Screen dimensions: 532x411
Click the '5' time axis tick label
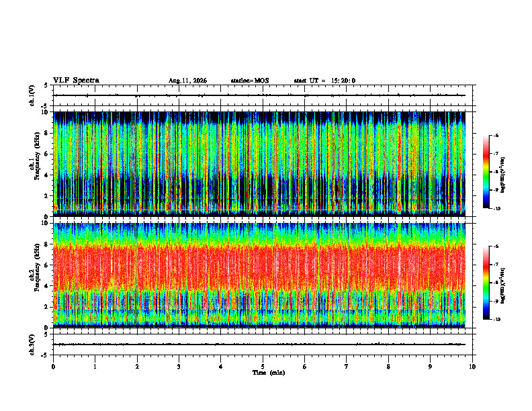[x=263, y=367]
